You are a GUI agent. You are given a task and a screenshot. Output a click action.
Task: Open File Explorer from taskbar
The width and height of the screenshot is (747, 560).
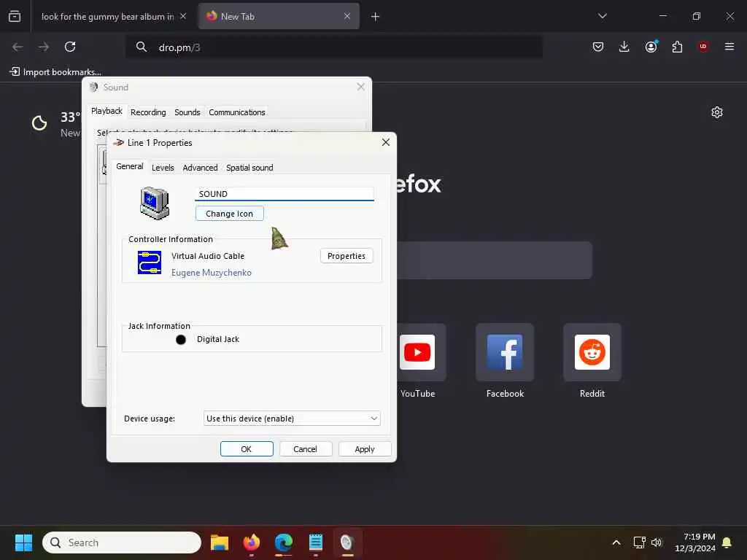(220, 542)
